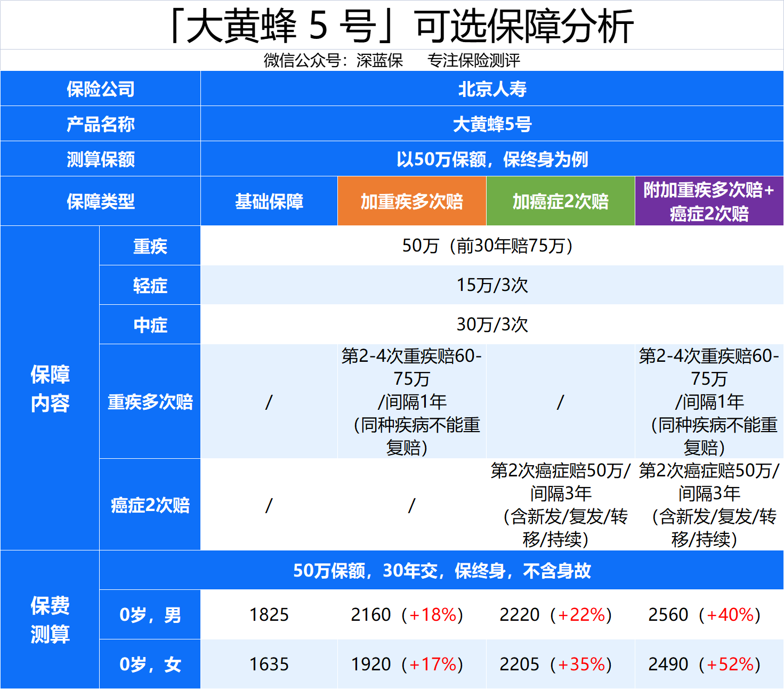Image resolution: width=784 pixels, height=689 pixels.
Task: Select the '产品名称' header cell
Action: [x=100, y=124]
